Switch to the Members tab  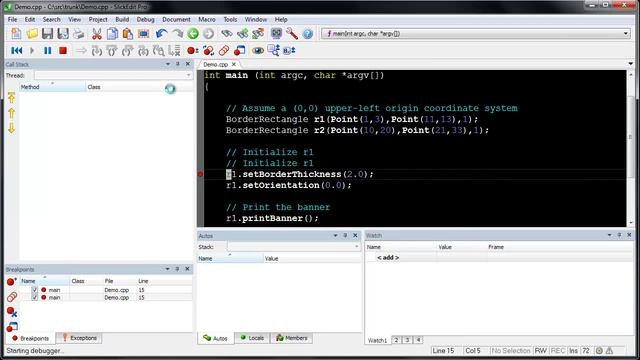click(292, 338)
